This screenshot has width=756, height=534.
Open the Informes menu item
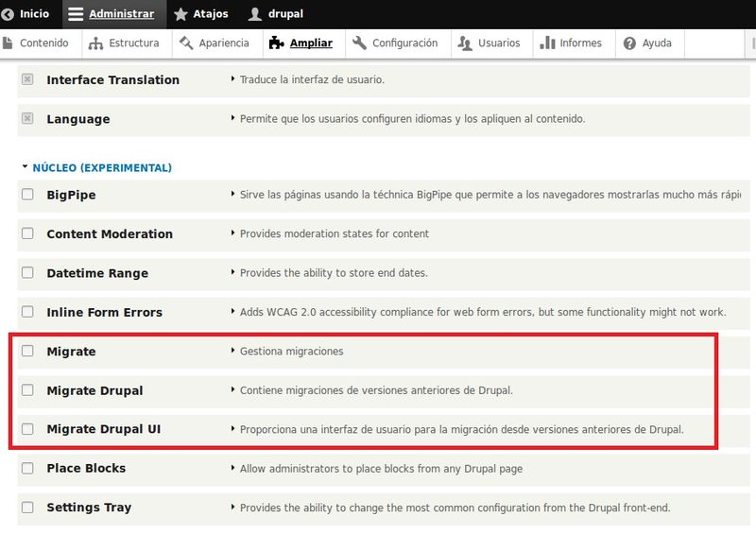(x=575, y=43)
